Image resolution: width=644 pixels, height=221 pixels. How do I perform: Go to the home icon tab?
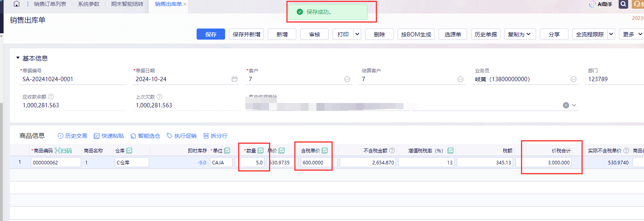click(16, 4)
